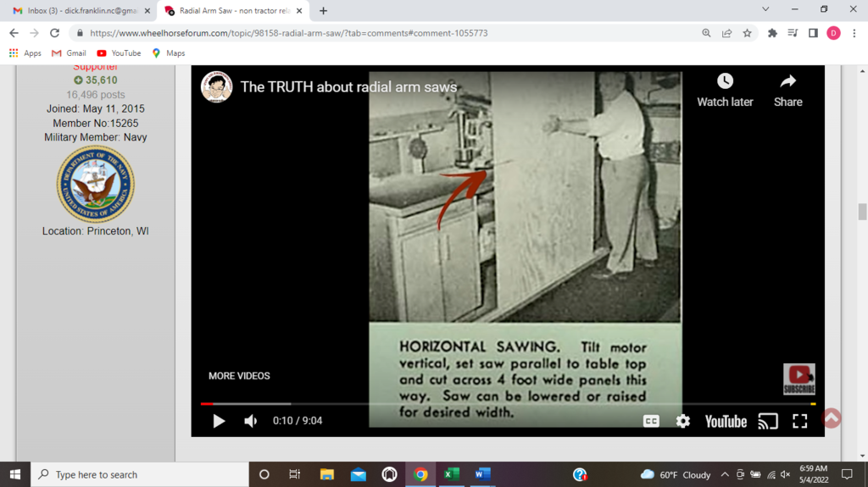Open media controls in toolbar
The height and width of the screenshot is (487, 868).
click(x=793, y=33)
